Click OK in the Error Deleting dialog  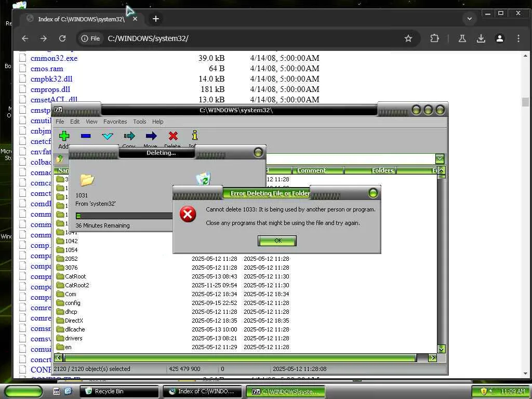[277, 241]
